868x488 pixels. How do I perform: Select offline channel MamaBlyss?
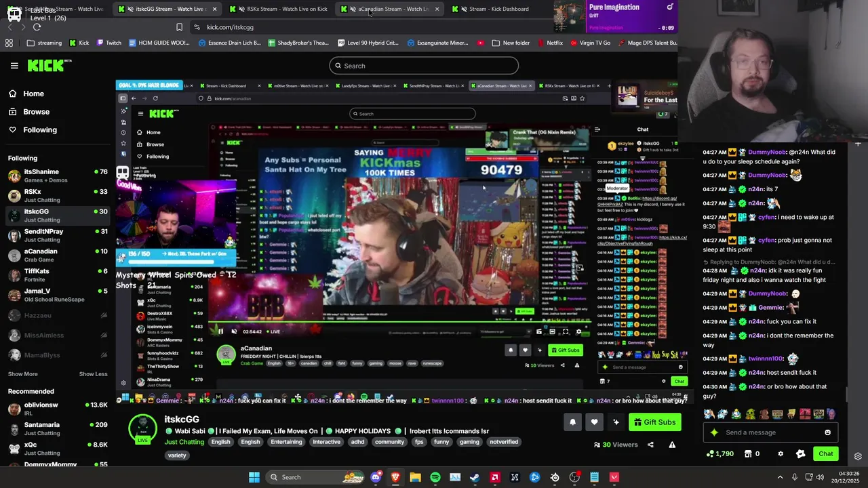pos(58,355)
